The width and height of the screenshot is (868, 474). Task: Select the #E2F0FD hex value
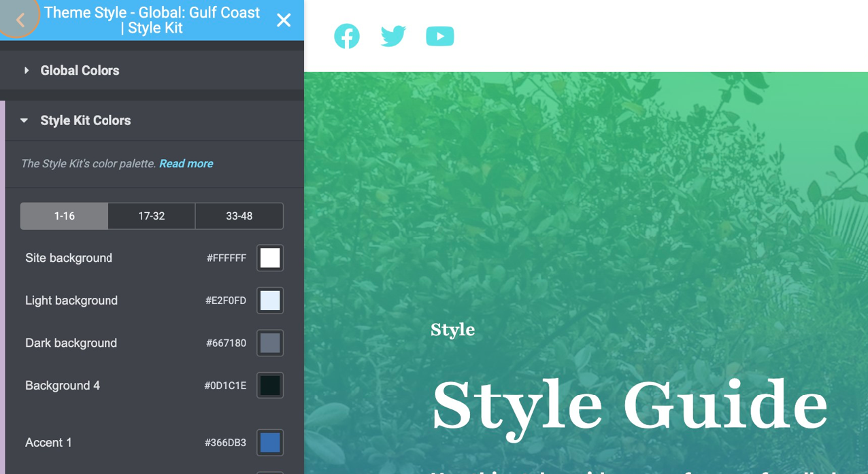[x=226, y=301]
